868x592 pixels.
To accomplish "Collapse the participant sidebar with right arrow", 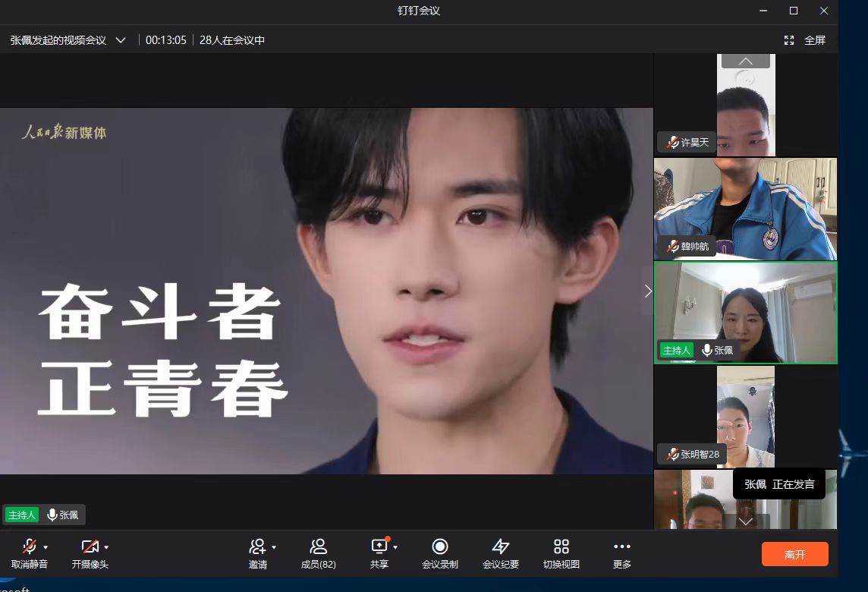I will point(648,291).
